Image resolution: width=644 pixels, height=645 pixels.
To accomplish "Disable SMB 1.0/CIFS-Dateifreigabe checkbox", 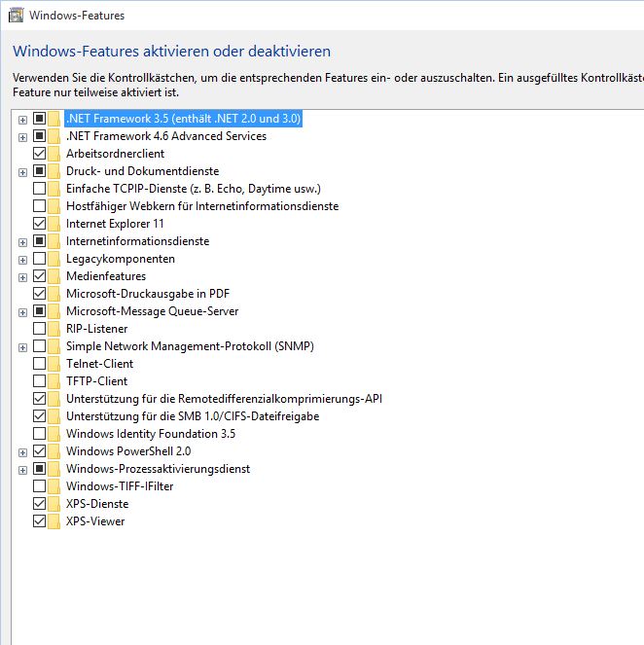I will (x=40, y=415).
